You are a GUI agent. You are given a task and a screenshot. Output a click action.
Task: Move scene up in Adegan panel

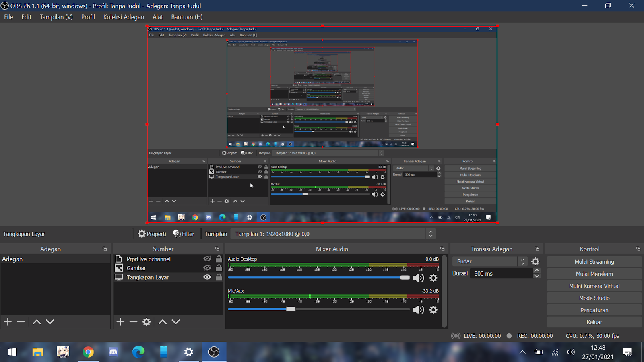[x=37, y=322]
